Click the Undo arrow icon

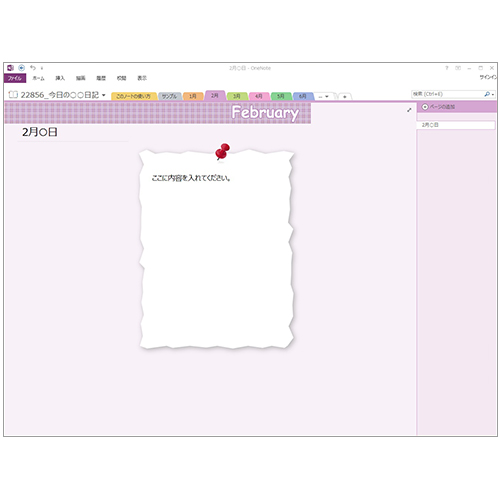(33, 68)
